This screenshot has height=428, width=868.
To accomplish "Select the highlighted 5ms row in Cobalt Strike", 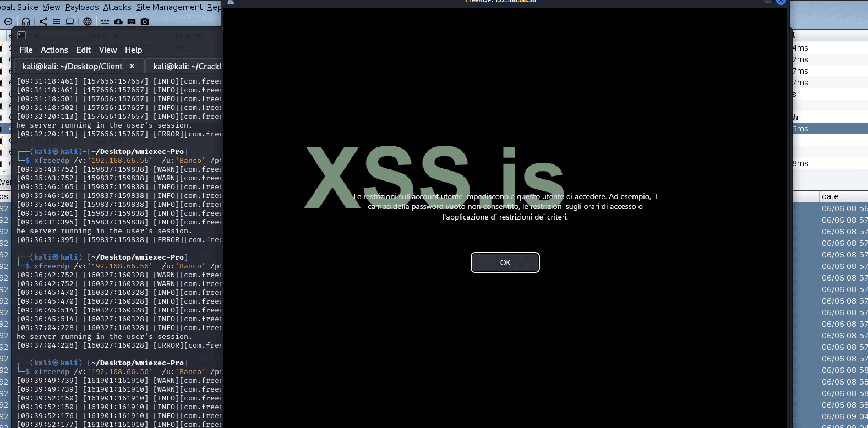I will point(829,129).
